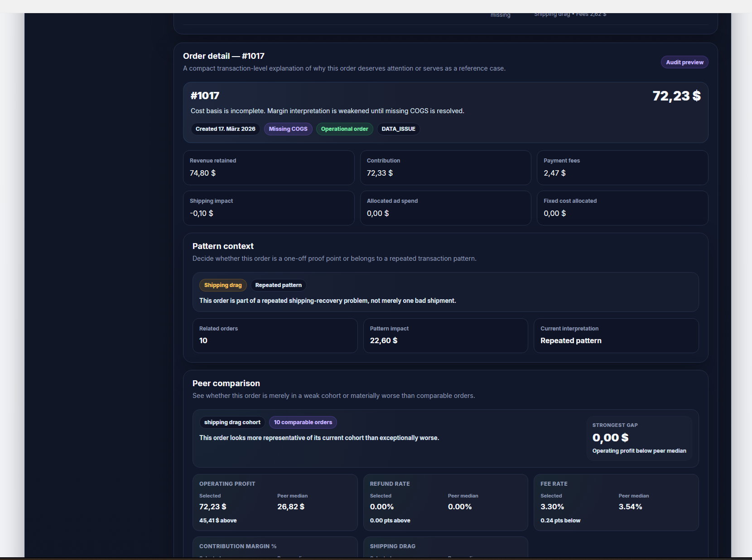The width and height of the screenshot is (752, 560).
Task: Click the Fixed cost allocated card
Action: coord(622,208)
